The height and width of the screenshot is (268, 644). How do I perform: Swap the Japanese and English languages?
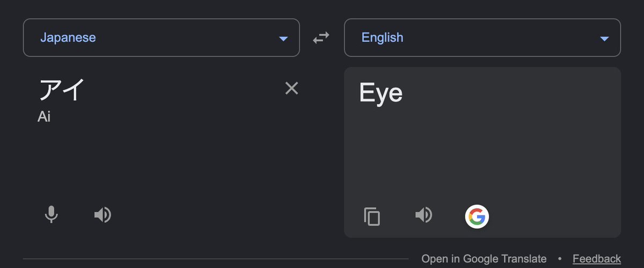[x=321, y=38]
